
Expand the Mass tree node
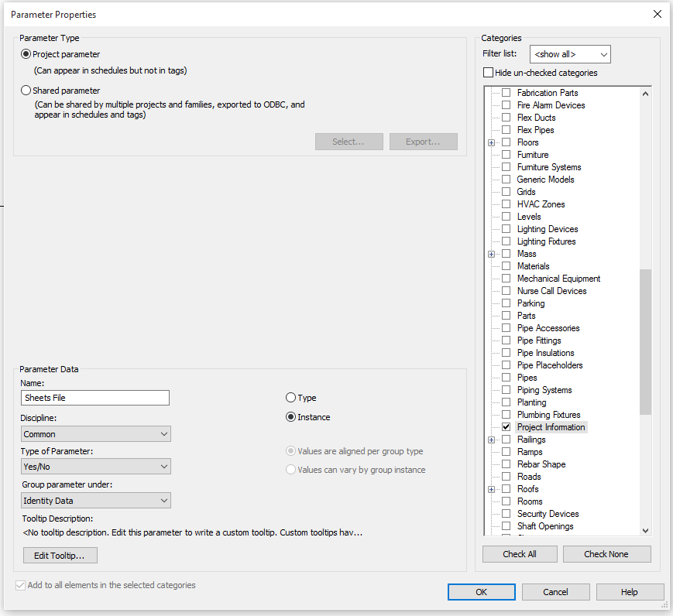492,253
